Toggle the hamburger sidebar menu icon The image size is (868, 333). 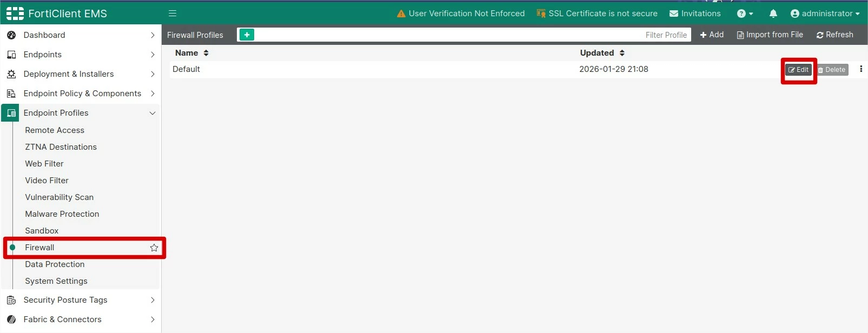click(x=173, y=14)
